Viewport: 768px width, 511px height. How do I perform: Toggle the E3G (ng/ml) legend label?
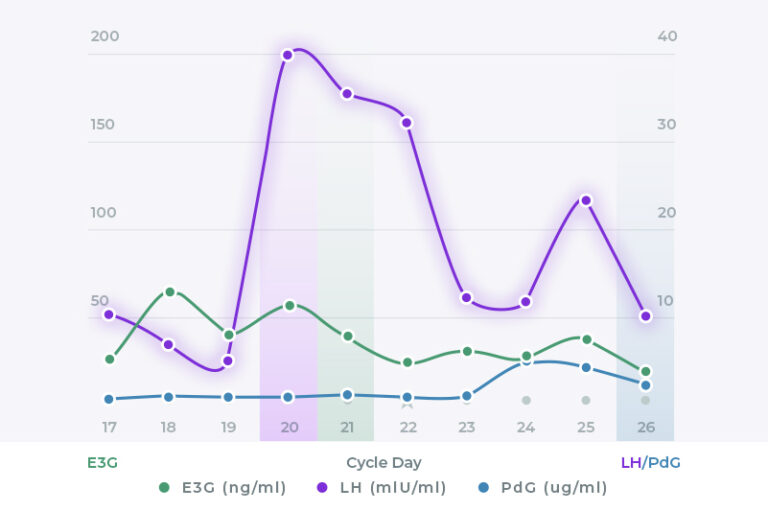click(x=233, y=488)
